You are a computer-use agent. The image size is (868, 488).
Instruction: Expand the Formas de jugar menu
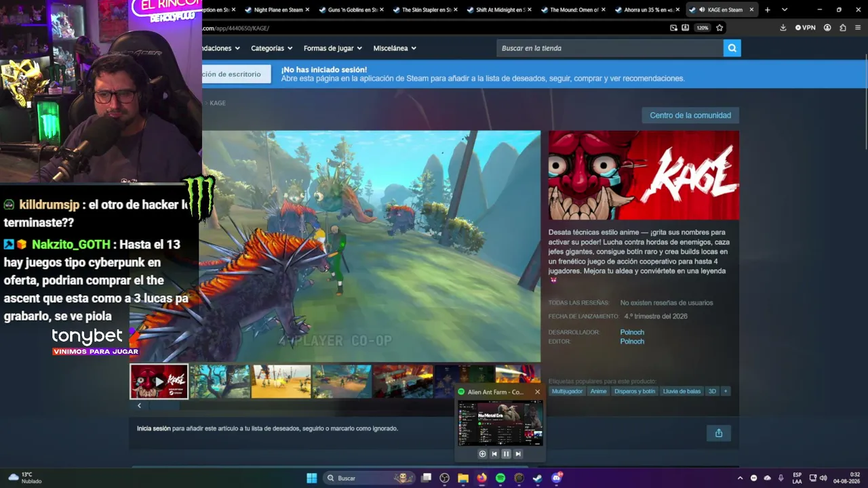click(333, 48)
